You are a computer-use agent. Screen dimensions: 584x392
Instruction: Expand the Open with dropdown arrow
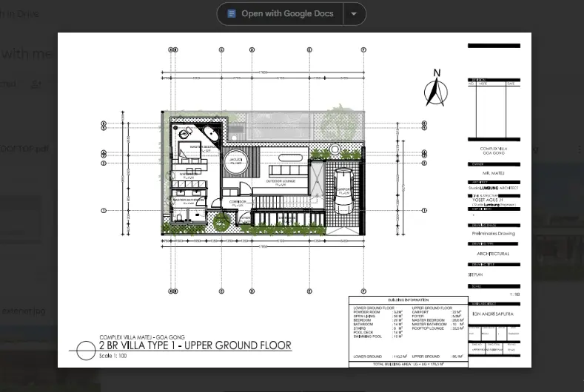pos(355,14)
